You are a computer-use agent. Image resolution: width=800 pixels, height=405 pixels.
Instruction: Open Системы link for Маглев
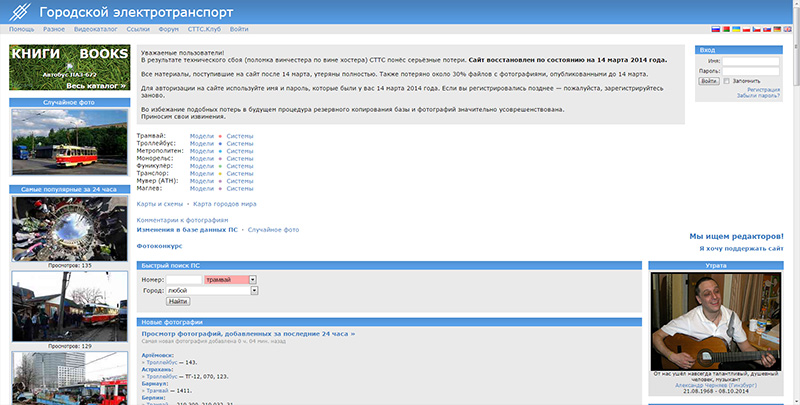pos(240,189)
